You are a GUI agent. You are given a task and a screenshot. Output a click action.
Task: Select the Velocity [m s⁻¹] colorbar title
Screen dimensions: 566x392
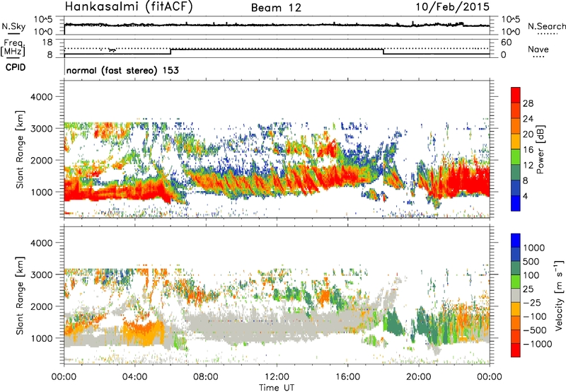[x=558, y=296]
